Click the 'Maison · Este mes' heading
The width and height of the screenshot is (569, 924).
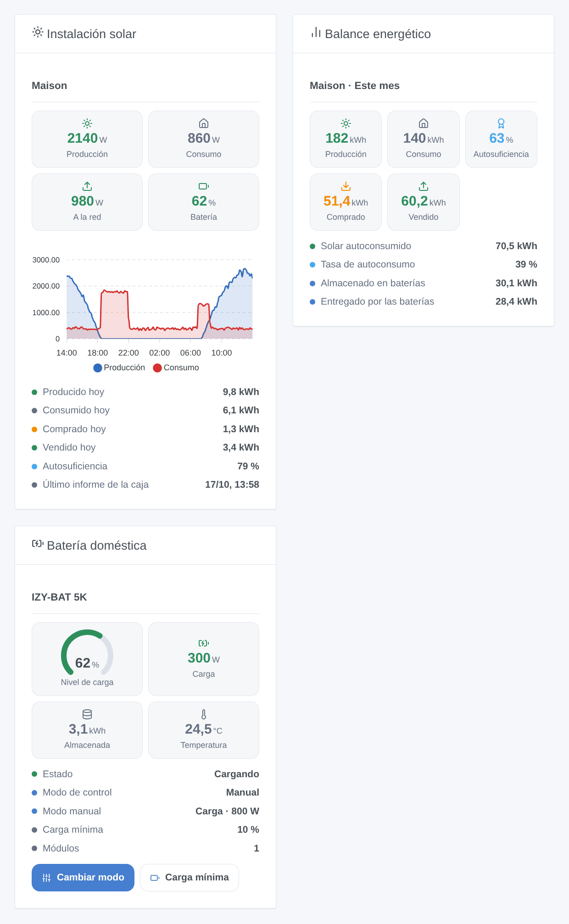[355, 85]
